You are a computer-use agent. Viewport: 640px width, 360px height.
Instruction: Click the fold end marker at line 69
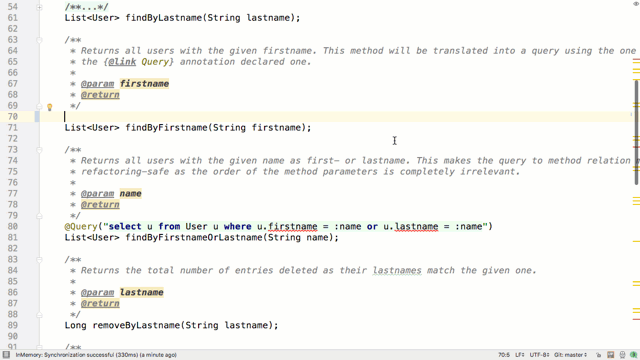(39, 106)
